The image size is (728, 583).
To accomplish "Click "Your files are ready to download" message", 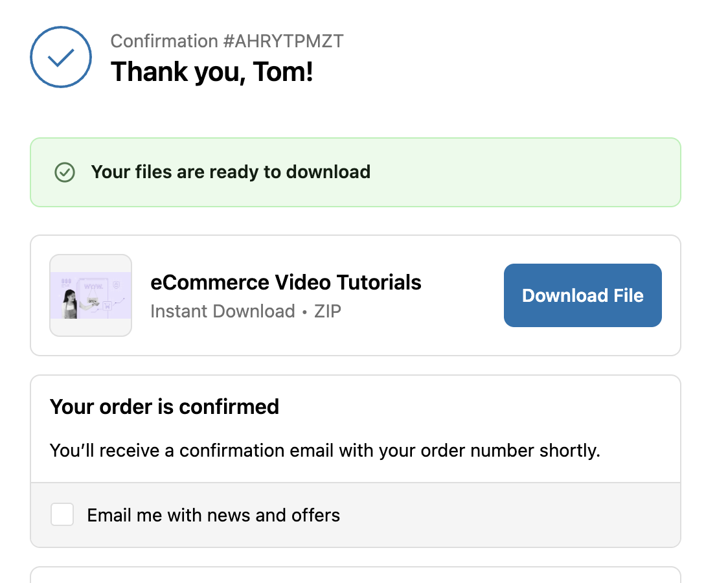I will (231, 172).
